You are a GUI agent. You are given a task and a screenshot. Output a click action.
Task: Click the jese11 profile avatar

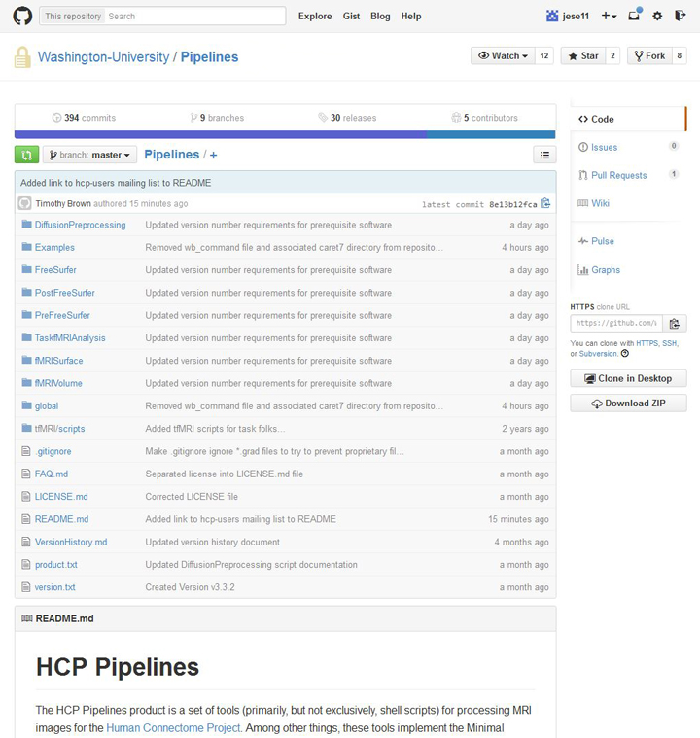tap(551, 16)
